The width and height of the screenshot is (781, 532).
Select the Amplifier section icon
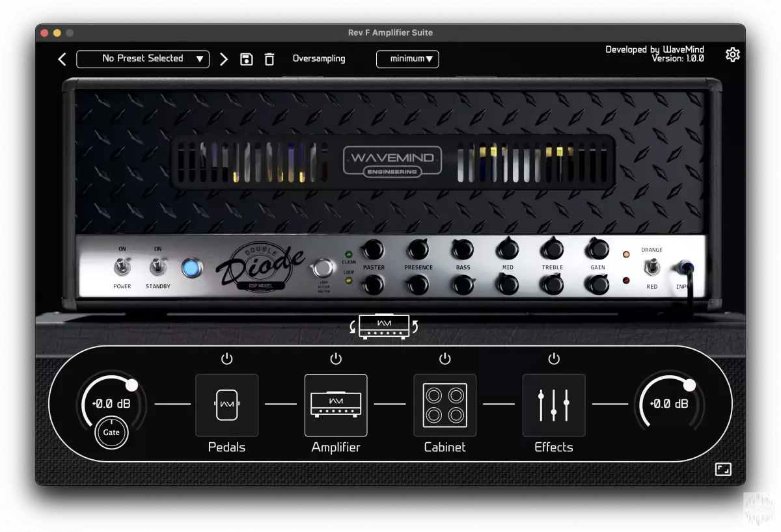pyautogui.click(x=336, y=405)
